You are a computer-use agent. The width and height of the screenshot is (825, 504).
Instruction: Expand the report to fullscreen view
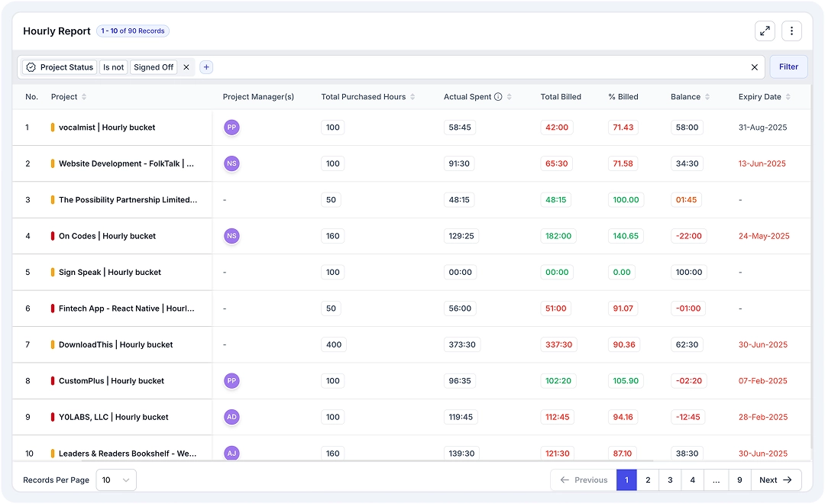(765, 31)
